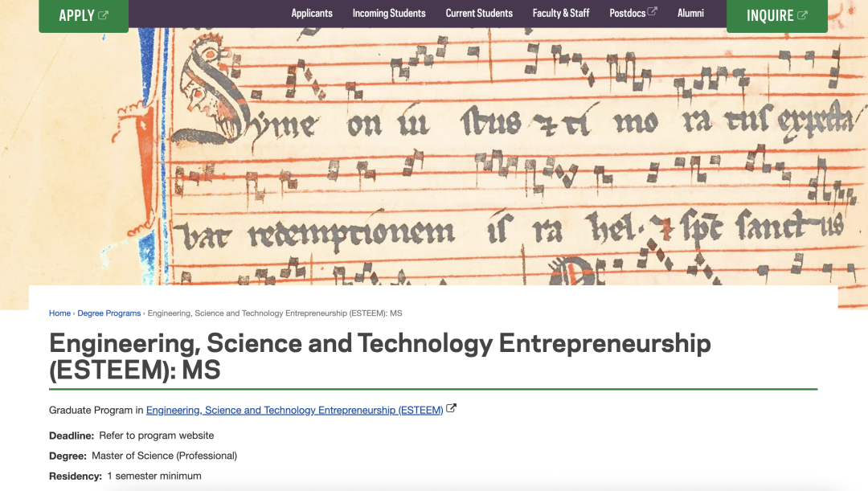Click the external link icon beside Postdocs
The width and height of the screenshot is (868, 491).
click(x=653, y=10)
